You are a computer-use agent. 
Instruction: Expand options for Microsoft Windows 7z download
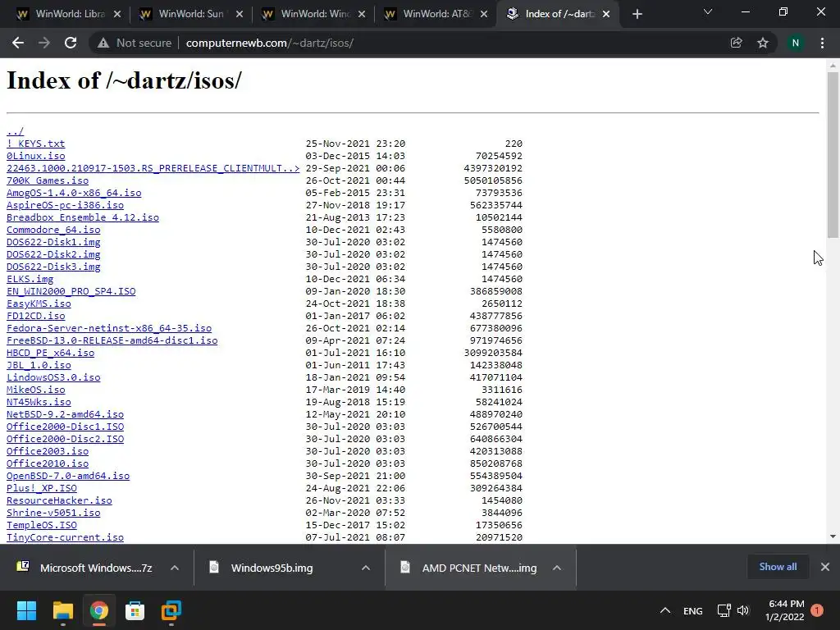coord(175,568)
